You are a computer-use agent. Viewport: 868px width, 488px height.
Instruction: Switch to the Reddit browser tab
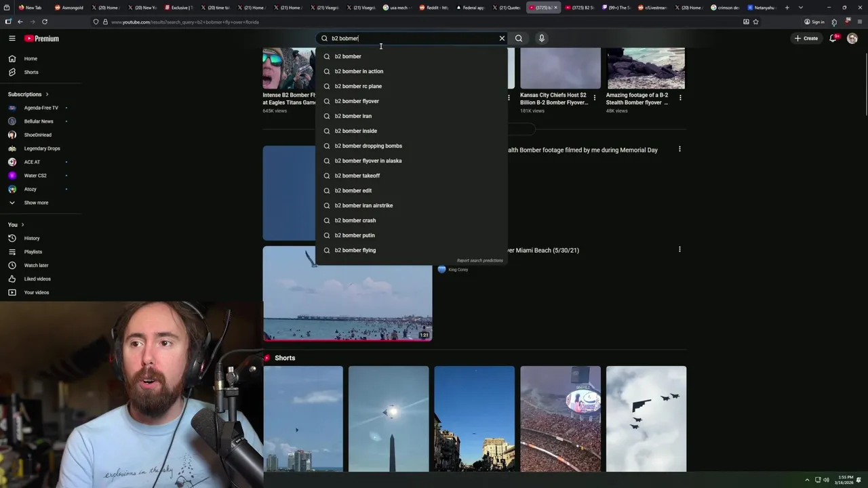click(433, 7)
